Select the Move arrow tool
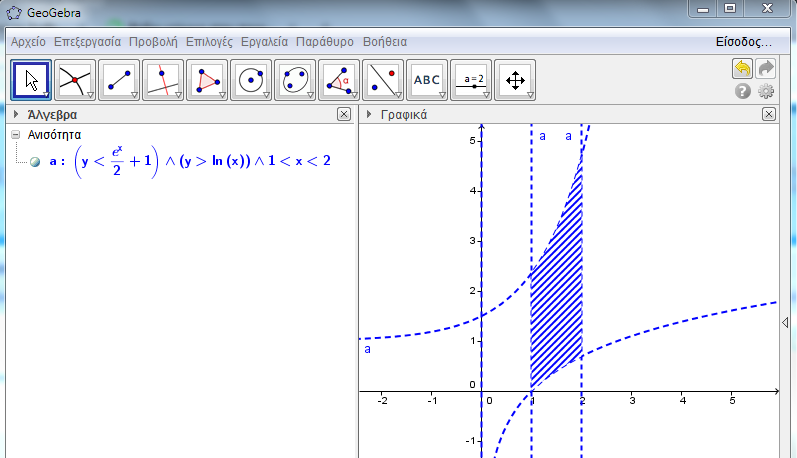797x458 pixels. click(x=31, y=80)
